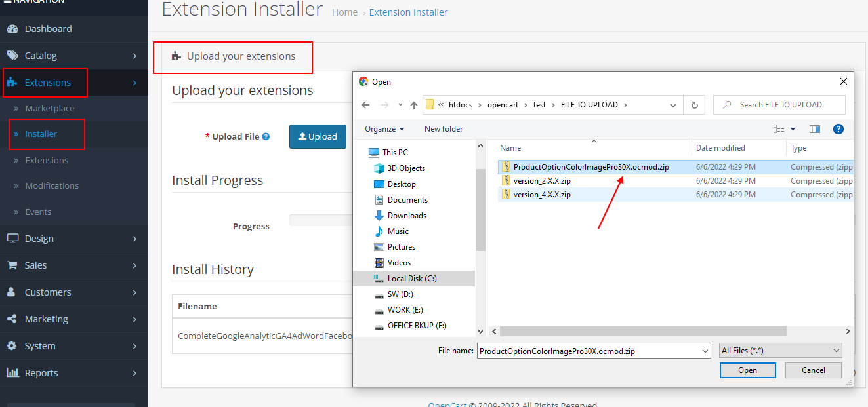
Task: Switch to the Installer sidebar section
Action: coord(43,134)
